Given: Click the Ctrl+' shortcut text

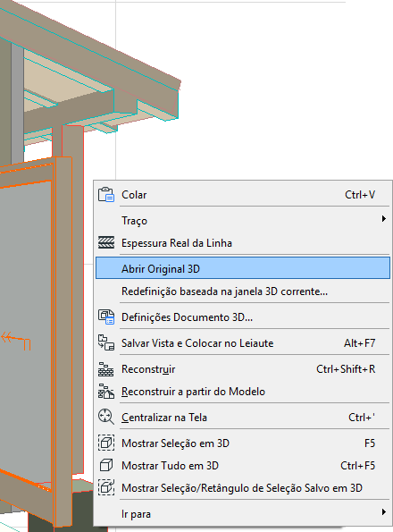Looking at the screenshot, I should tap(362, 417).
